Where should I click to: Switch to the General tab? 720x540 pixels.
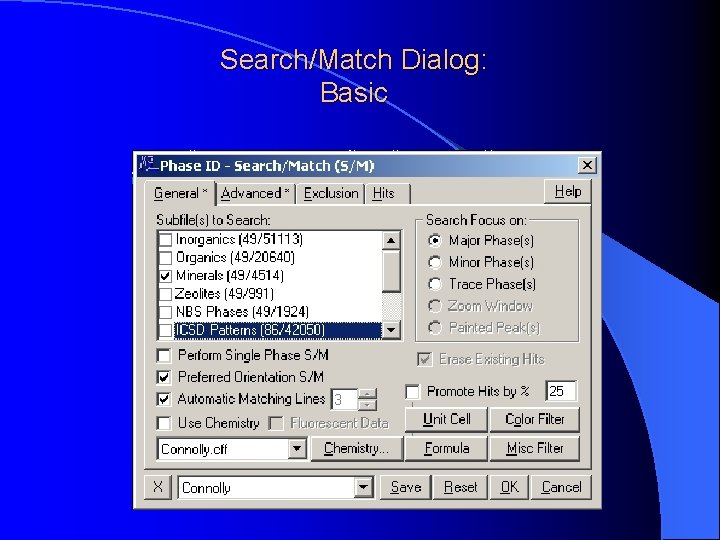pos(180,193)
